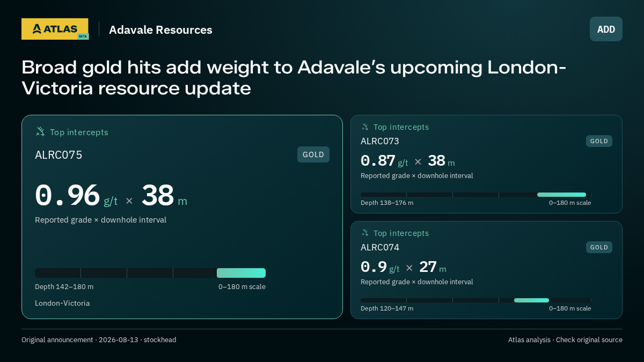Click the 0.96 g/t grade value
Viewport: 644px width, 362px height.
(76, 196)
